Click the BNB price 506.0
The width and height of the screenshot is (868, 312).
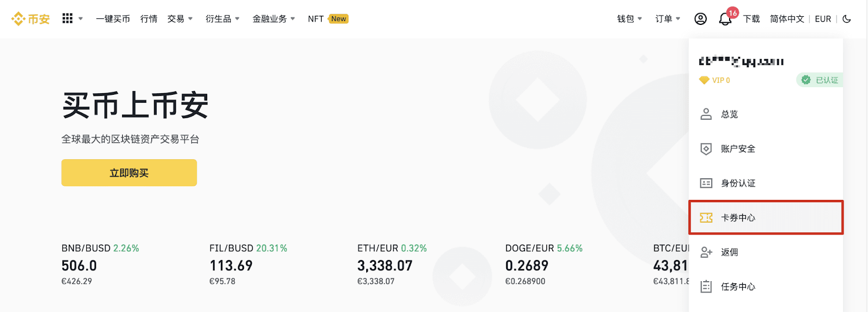[x=79, y=266]
